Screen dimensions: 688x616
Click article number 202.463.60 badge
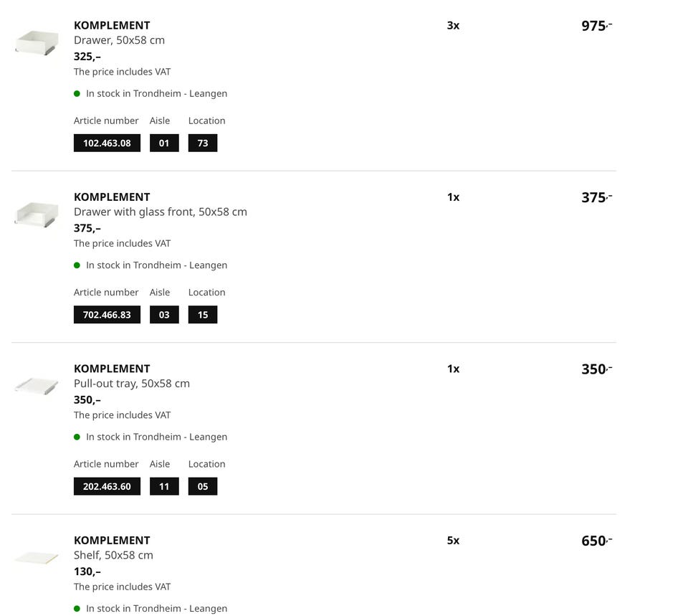tap(107, 486)
